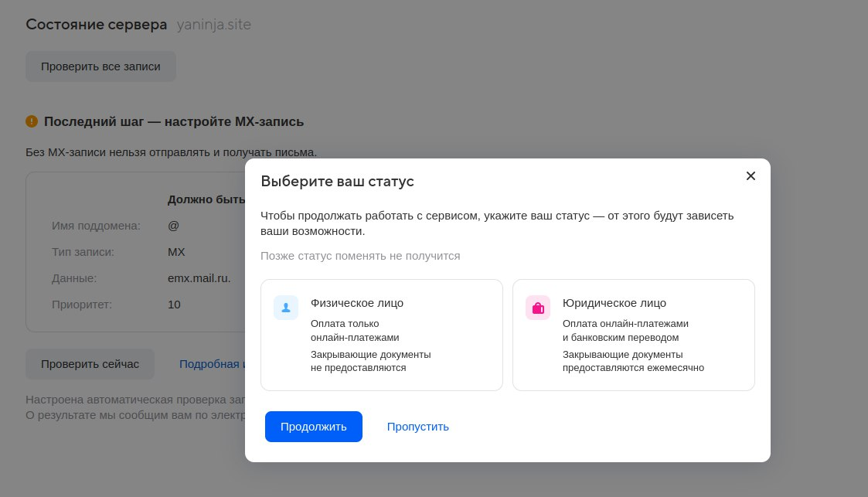Viewport: 868px width, 497px height.
Task: Click the Состояние сервера page heading
Action: [97, 25]
